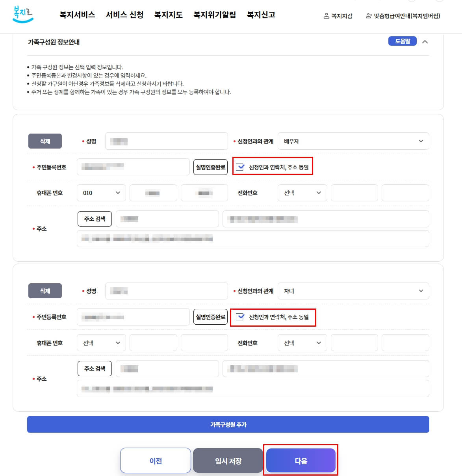This screenshot has width=462, height=476.
Task: Click 임시 저장 to save temporarily
Action: (x=228, y=460)
